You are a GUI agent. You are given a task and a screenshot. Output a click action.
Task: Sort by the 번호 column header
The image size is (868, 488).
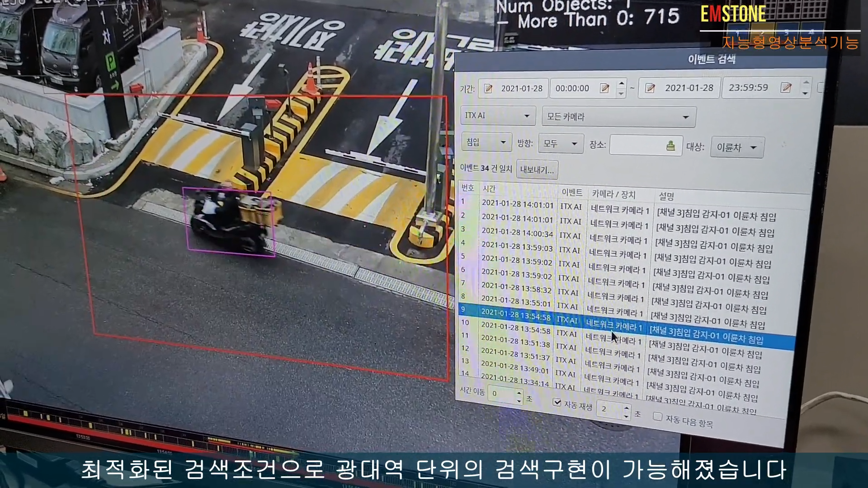click(468, 188)
